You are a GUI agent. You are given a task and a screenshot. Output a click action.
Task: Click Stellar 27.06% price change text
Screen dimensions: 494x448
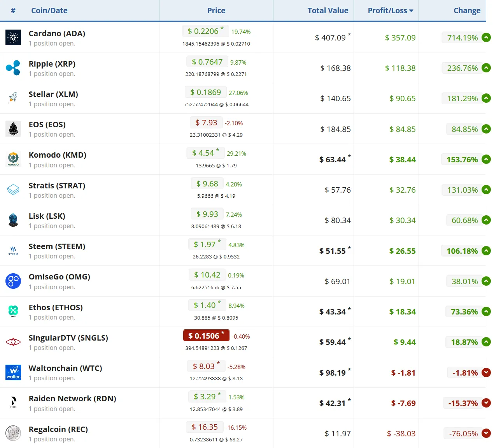pos(238,93)
